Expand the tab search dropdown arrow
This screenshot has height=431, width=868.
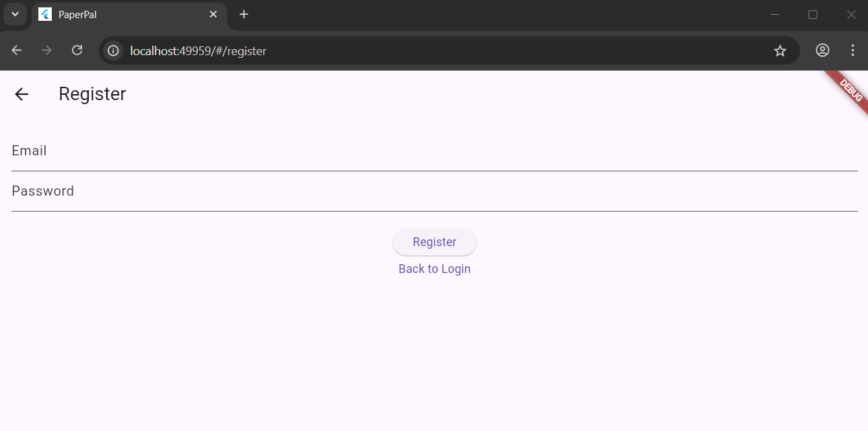pos(15,14)
